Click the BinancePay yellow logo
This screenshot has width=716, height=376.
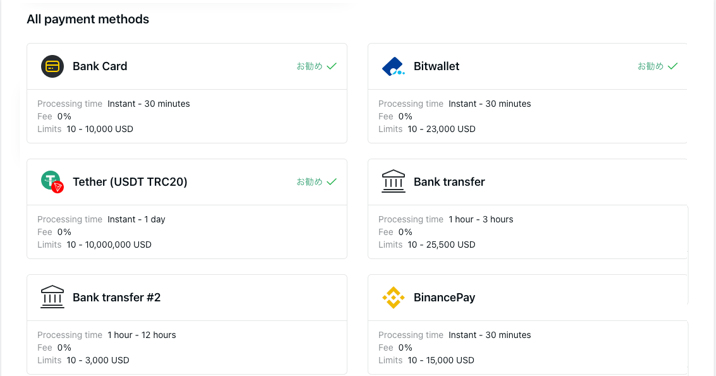coord(393,297)
